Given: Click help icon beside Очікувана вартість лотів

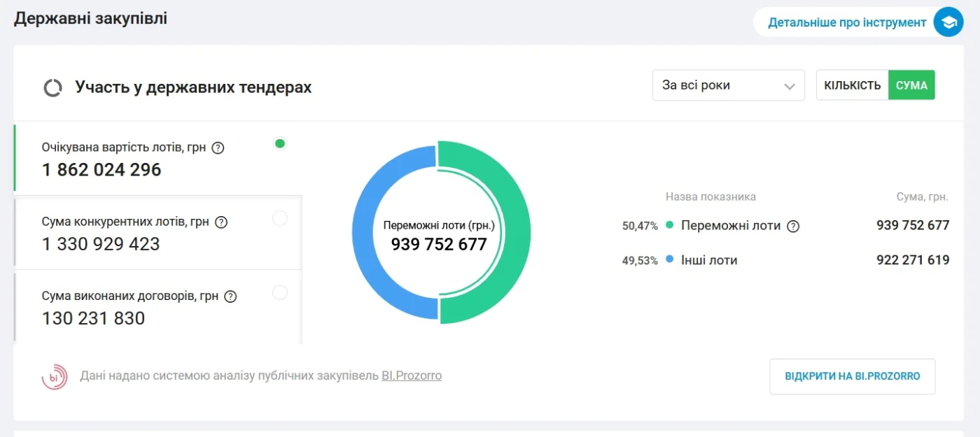Looking at the screenshot, I should (218, 148).
